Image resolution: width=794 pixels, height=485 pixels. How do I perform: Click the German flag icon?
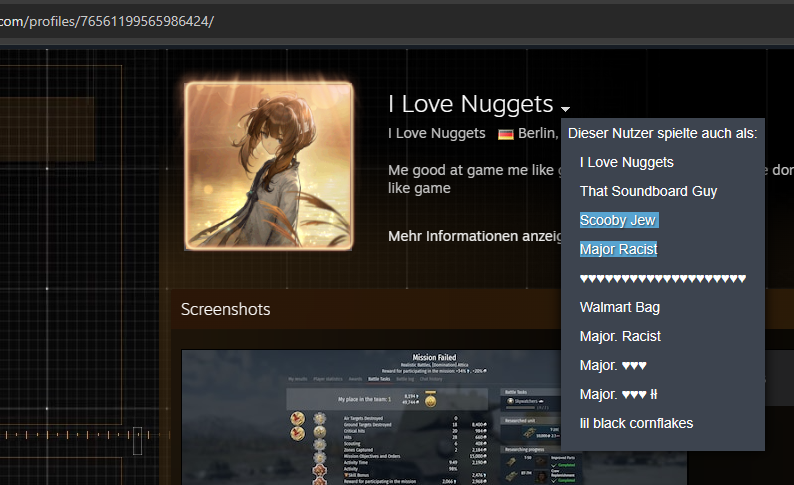tap(505, 134)
